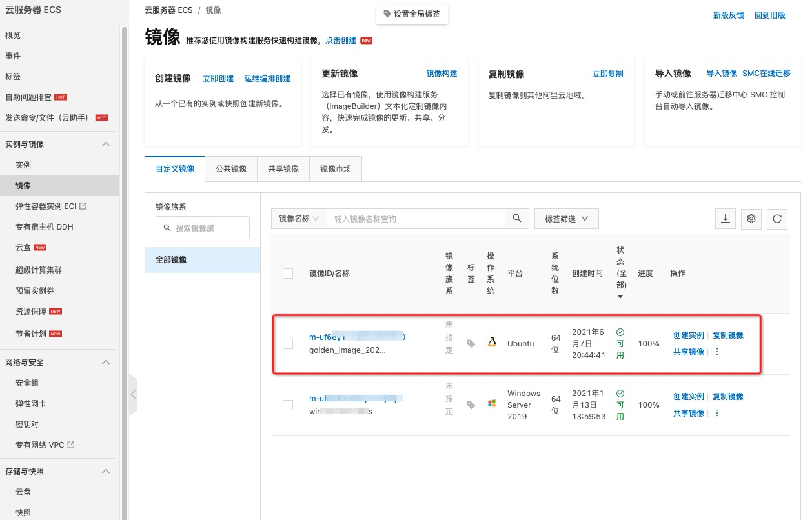Focus the 输入镜像名称查询 search field
This screenshot has width=812, height=520.
pyautogui.click(x=416, y=219)
